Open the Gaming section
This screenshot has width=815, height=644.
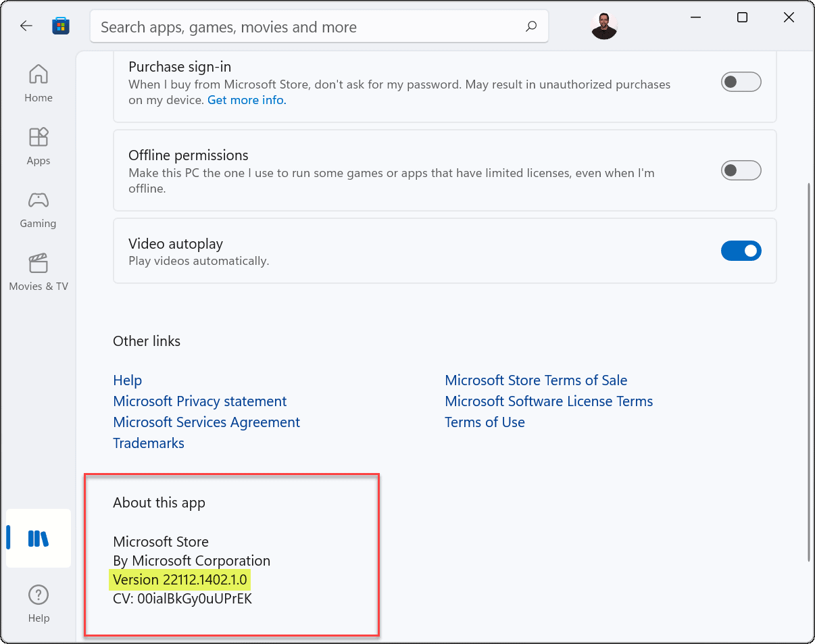point(38,209)
